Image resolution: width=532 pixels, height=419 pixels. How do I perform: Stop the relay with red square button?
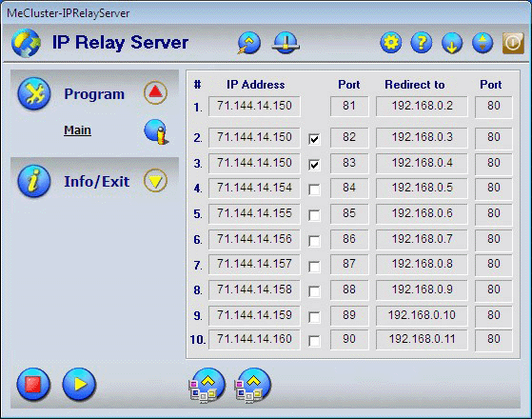[33, 385]
